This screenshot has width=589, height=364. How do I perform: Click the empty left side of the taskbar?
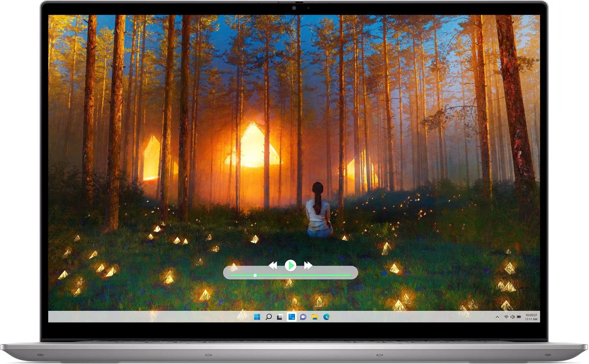tap(135, 317)
